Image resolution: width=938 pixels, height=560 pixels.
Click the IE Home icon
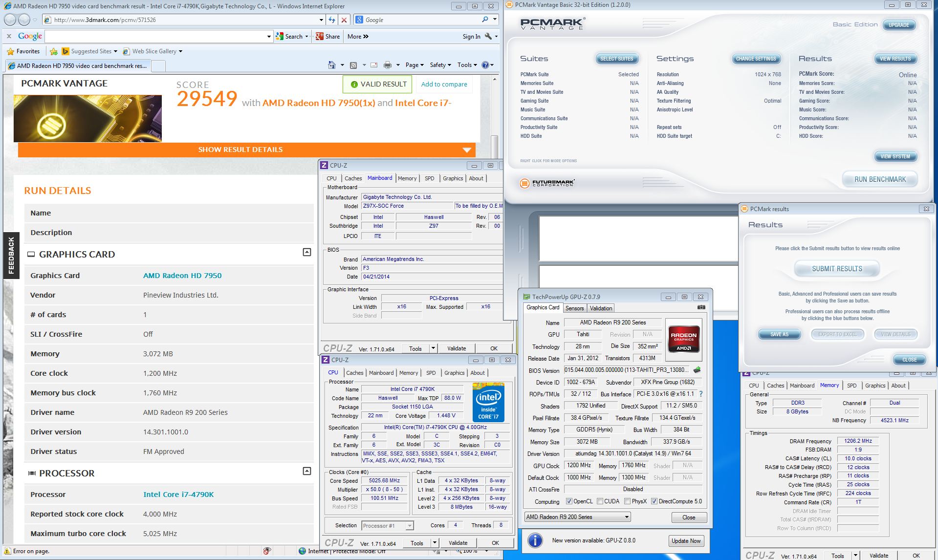click(332, 65)
